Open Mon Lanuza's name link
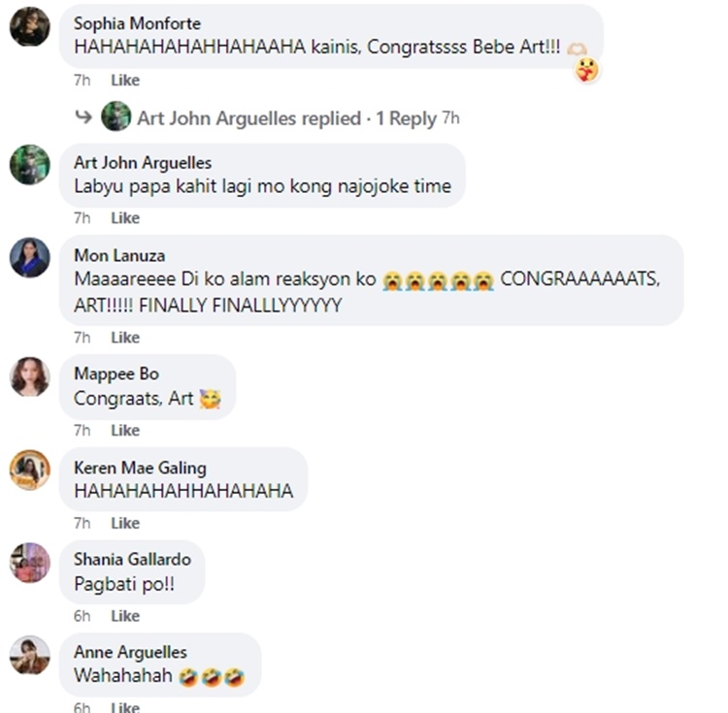 pos(119,255)
